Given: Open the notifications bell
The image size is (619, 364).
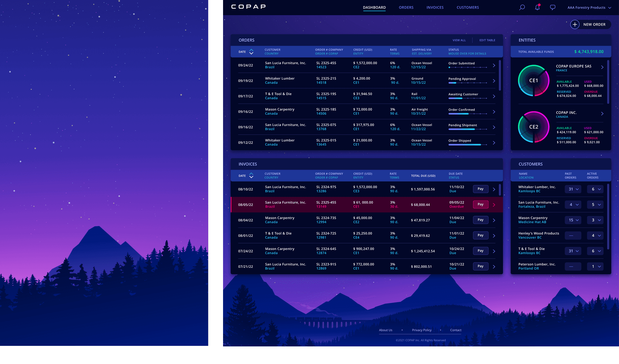Looking at the screenshot, I should pos(537,7).
